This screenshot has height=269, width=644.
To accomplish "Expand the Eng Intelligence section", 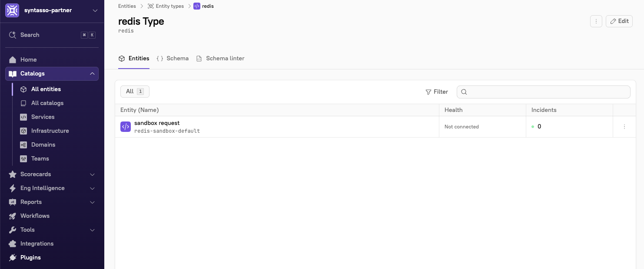I will coord(92,188).
